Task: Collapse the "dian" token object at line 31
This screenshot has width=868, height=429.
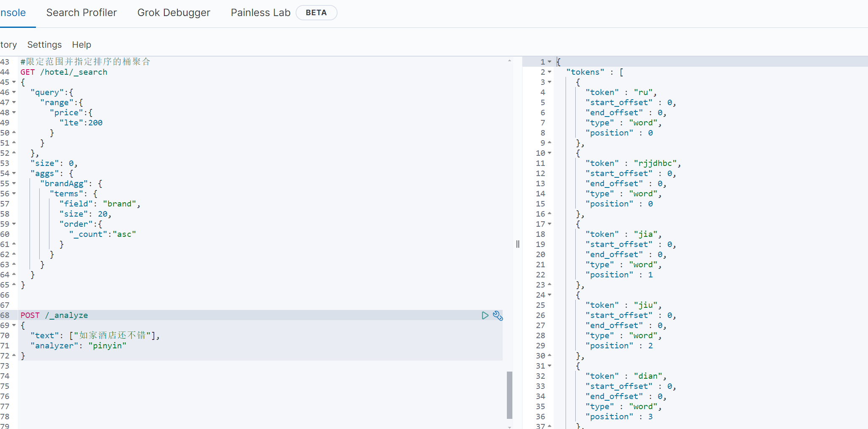Action: click(550, 366)
